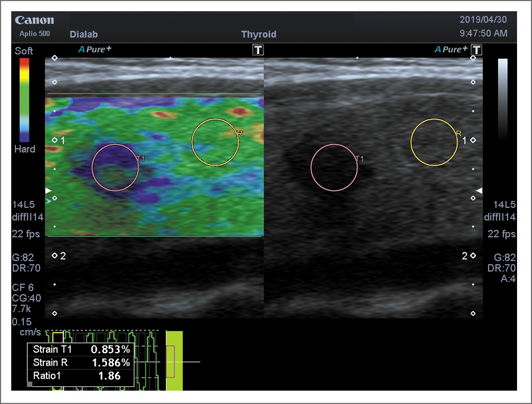This screenshot has height=404, width=532.
Task: Click the grayscale bar beside the B-mode image
Action: point(503,100)
